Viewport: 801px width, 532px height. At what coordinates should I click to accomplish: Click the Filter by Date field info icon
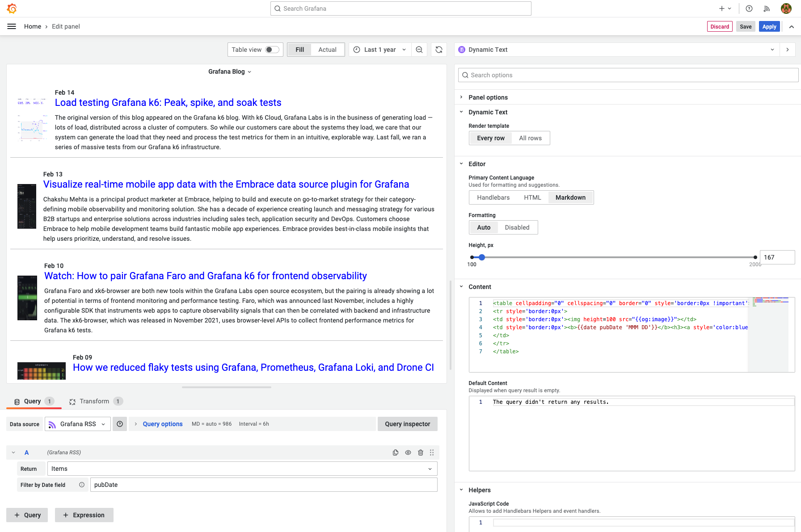pyautogui.click(x=82, y=485)
